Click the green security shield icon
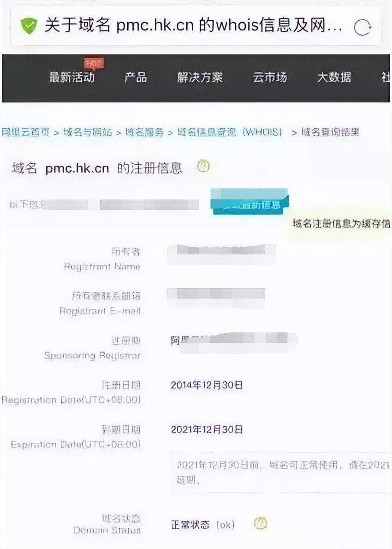 pyautogui.click(x=29, y=26)
